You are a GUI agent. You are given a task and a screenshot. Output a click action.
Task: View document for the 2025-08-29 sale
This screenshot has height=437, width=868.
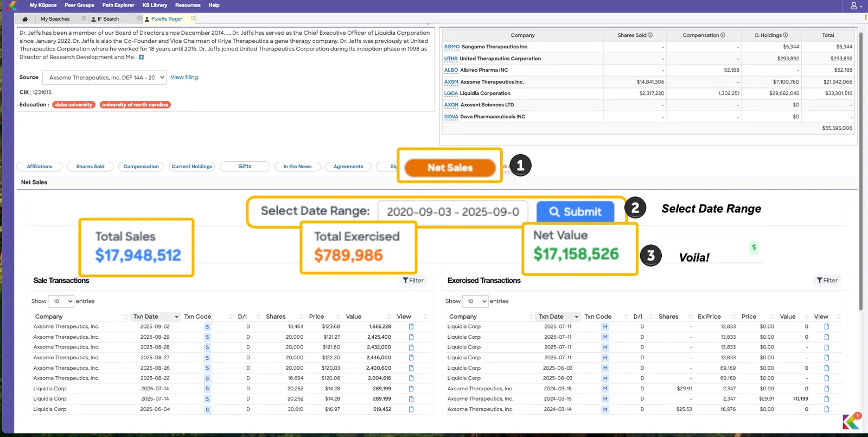pyautogui.click(x=411, y=337)
